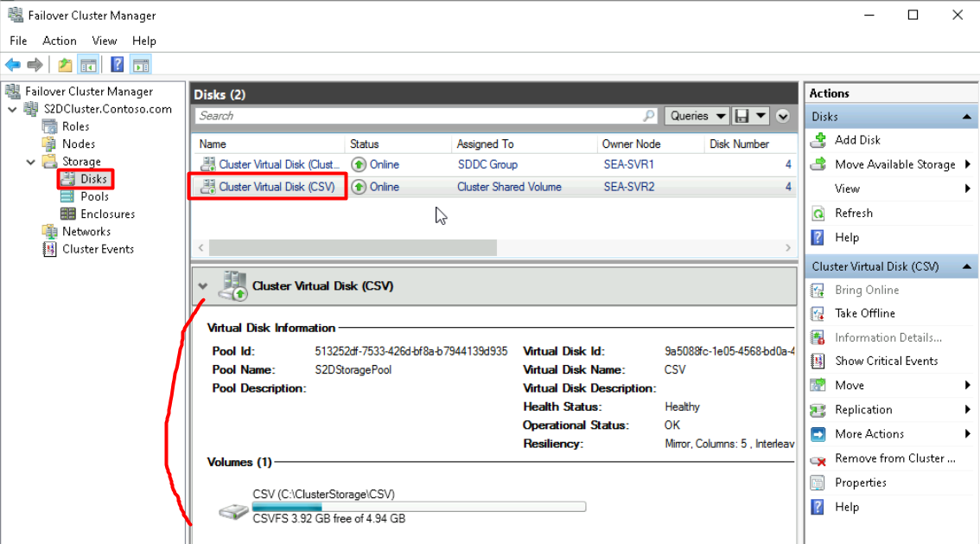Image resolution: width=980 pixels, height=544 pixels.
Task: Sort by the Status column header
Action: click(398, 144)
